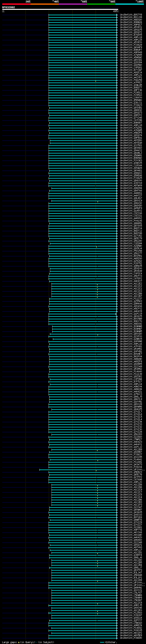Click the white query sequence bar
This screenshot has width=146, height=644.
point(60,10)
